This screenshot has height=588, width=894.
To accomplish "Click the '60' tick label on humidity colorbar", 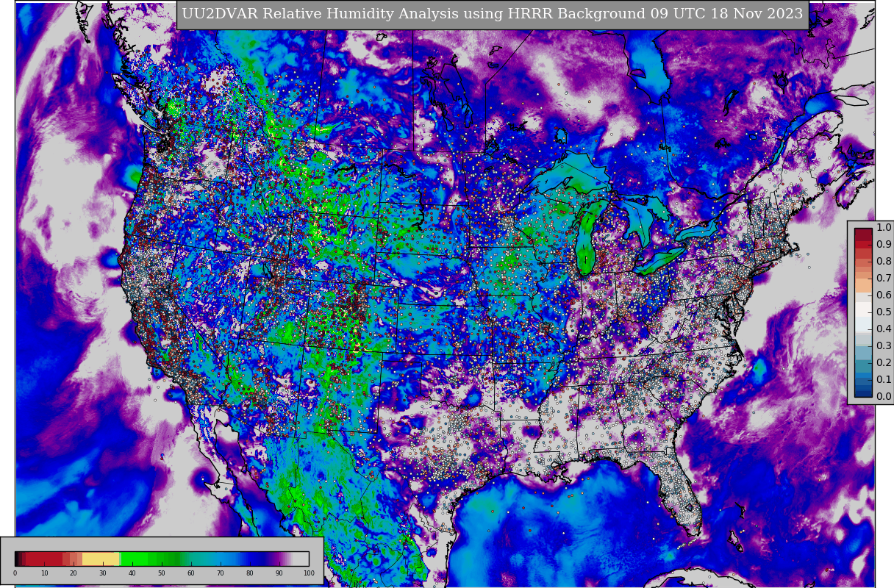I will pyautogui.click(x=191, y=573).
